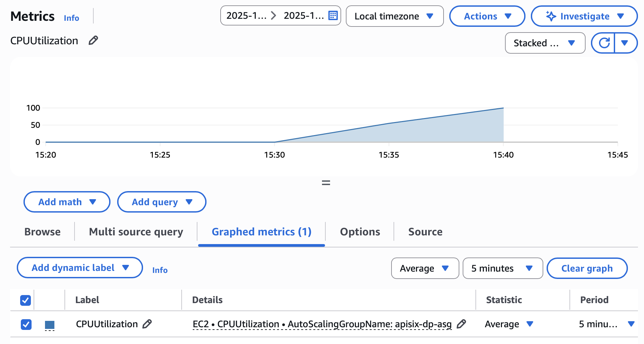Open the Local timezone dropdown
This screenshot has height=344, width=644.
pos(395,16)
